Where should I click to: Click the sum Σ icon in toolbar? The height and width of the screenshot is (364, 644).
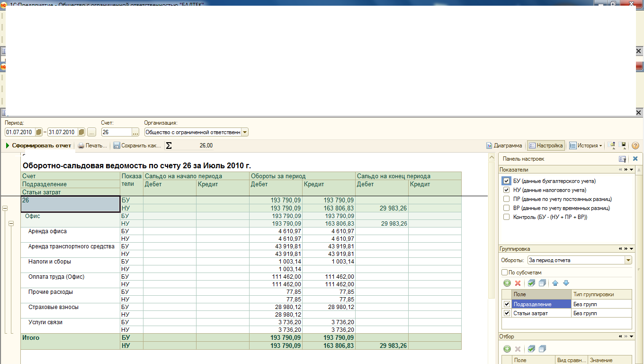point(169,146)
